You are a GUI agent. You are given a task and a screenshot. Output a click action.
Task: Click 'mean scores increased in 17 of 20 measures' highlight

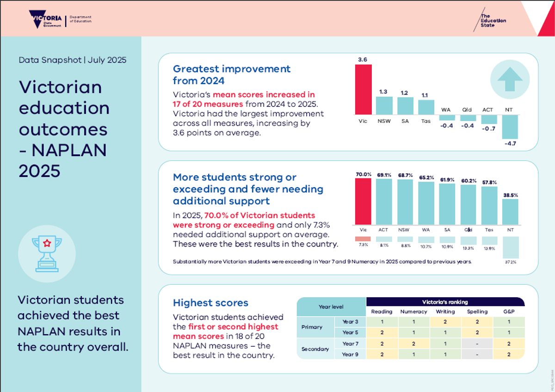pyautogui.click(x=244, y=99)
